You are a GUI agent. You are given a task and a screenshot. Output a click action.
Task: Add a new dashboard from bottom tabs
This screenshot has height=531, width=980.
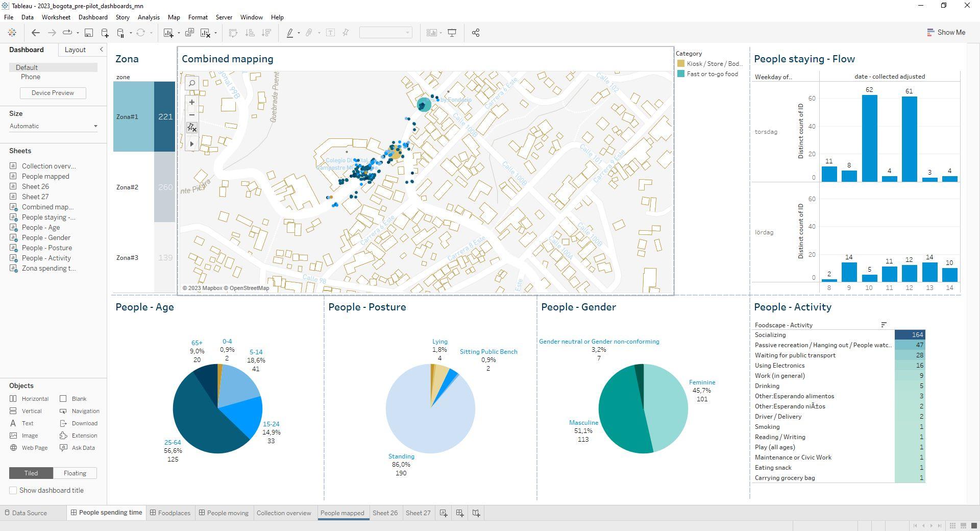pos(460,513)
